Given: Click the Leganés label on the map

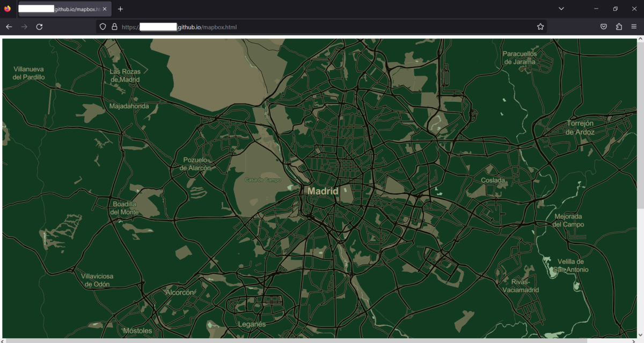Looking at the screenshot, I should 252,324.
